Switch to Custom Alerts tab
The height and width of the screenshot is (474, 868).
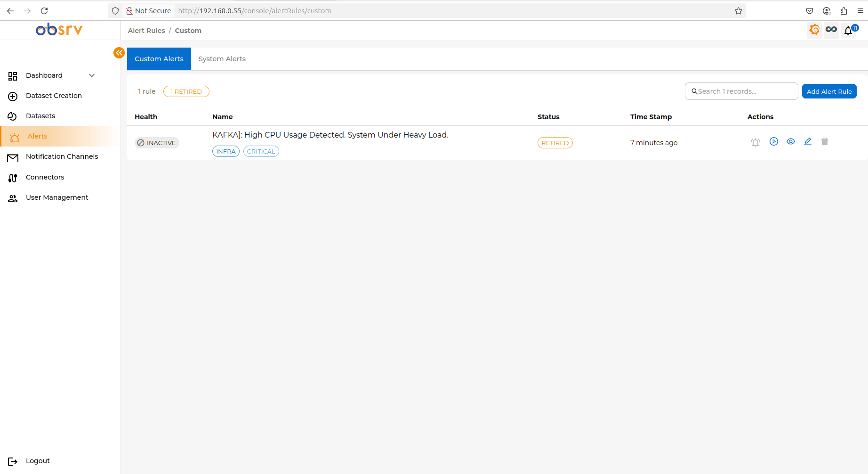[x=159, y=59]
